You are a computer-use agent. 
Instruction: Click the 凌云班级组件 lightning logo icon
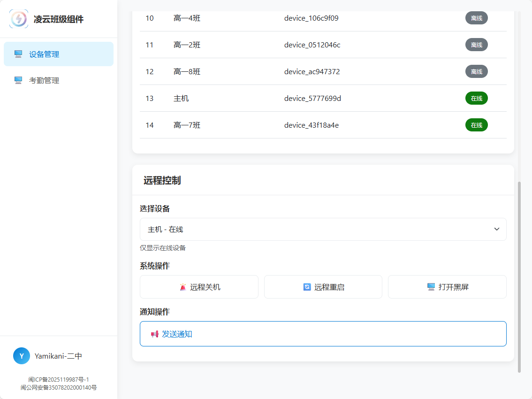[19, 19]
